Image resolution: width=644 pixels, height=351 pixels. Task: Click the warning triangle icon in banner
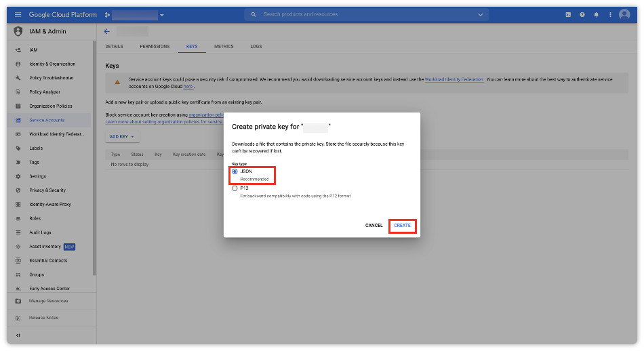coord(117,82)
